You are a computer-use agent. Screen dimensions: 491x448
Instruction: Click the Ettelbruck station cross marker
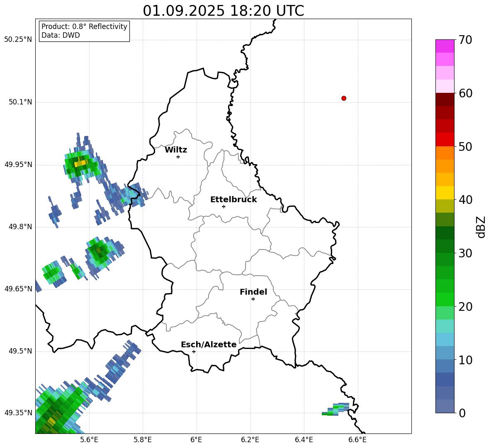pos(224,206)
